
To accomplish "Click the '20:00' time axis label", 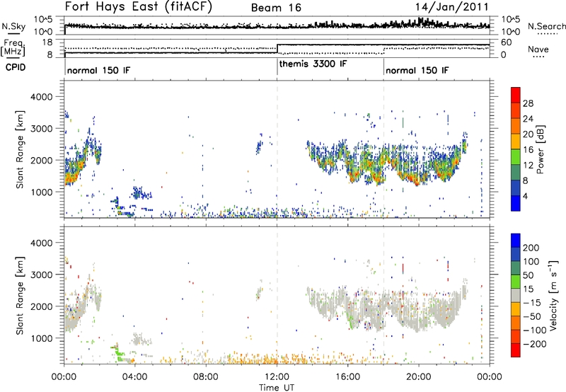I will point(419,376).
